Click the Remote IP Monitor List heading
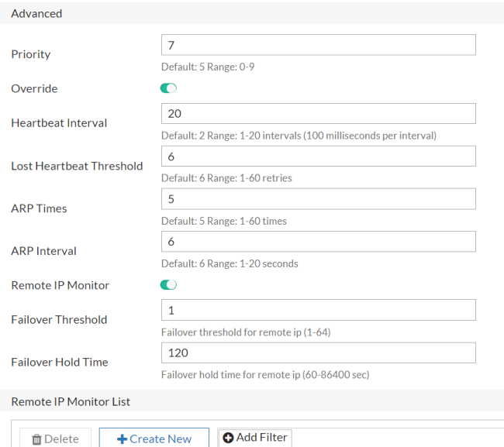 [x=71, y=401]
